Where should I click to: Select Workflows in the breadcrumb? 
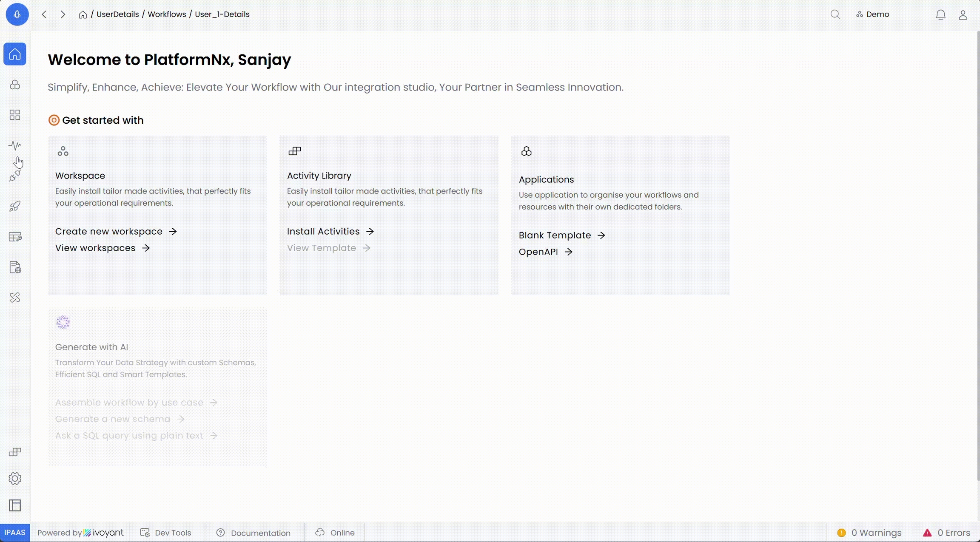[x=167, y=14]
